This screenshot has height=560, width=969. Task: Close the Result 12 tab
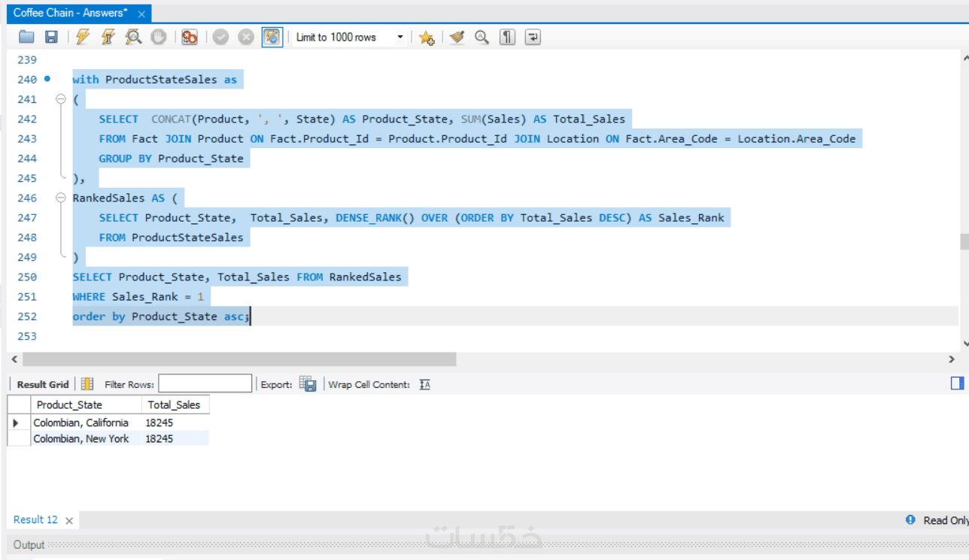pos(69,520)
